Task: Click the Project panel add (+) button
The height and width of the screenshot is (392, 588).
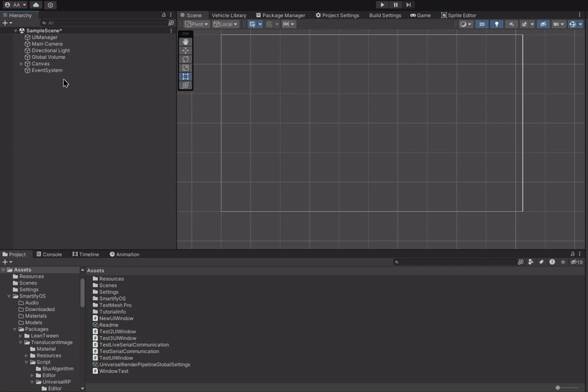Action: click(7, 262)
